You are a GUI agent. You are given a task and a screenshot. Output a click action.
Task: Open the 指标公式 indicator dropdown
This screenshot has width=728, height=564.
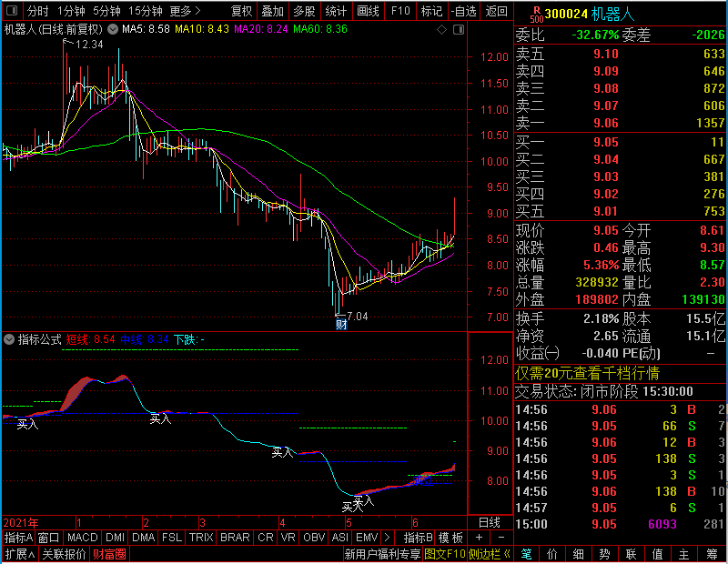(x=9, y=340)
